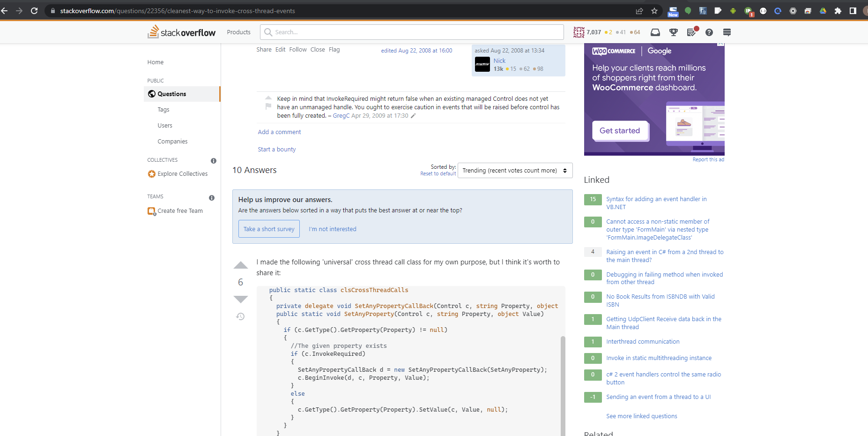
Task: Open Getting UdpClient Receive data link
Action: [664, 323]
